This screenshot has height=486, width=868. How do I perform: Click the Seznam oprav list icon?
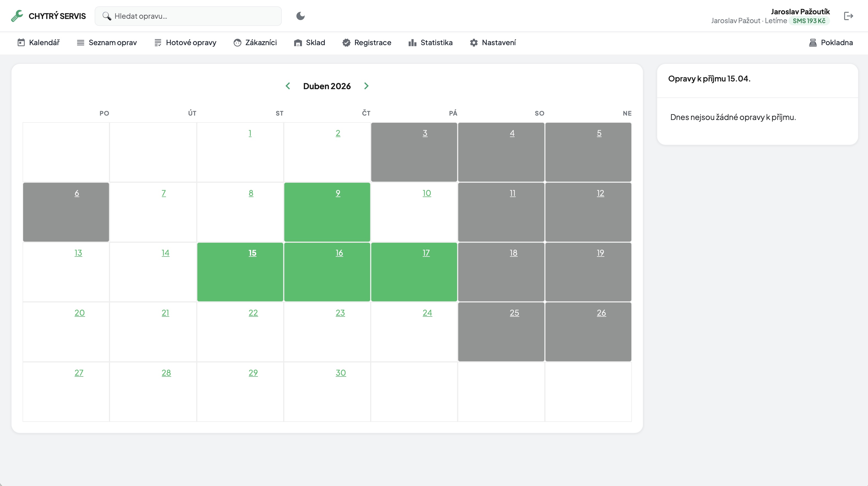(x=81, y=42)
